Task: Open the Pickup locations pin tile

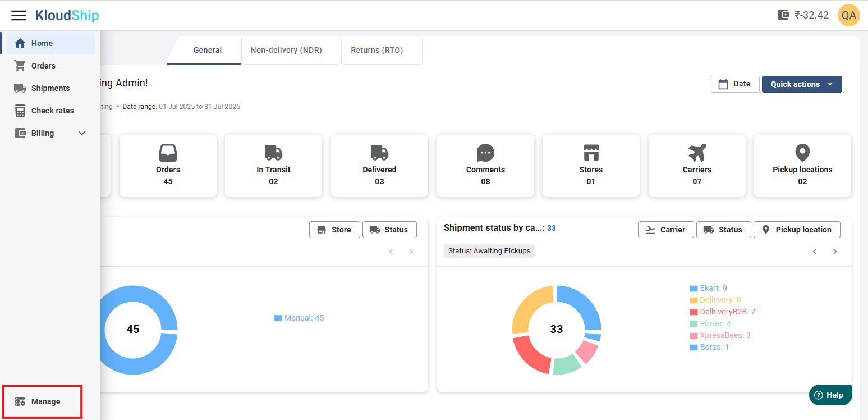Action: tap(802, 166)
